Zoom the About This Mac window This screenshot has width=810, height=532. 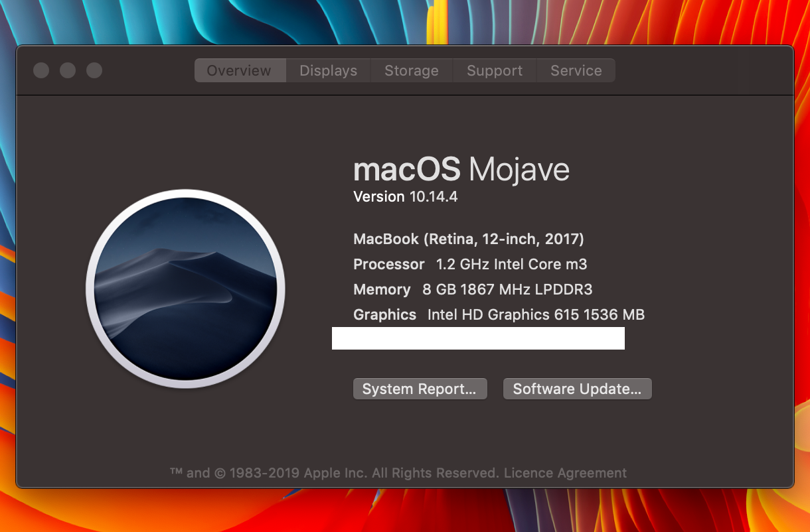(94, 70)
